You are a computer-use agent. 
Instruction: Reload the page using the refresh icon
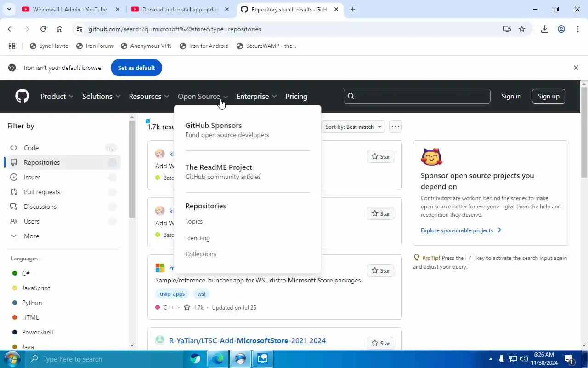[x=43, y=29]
